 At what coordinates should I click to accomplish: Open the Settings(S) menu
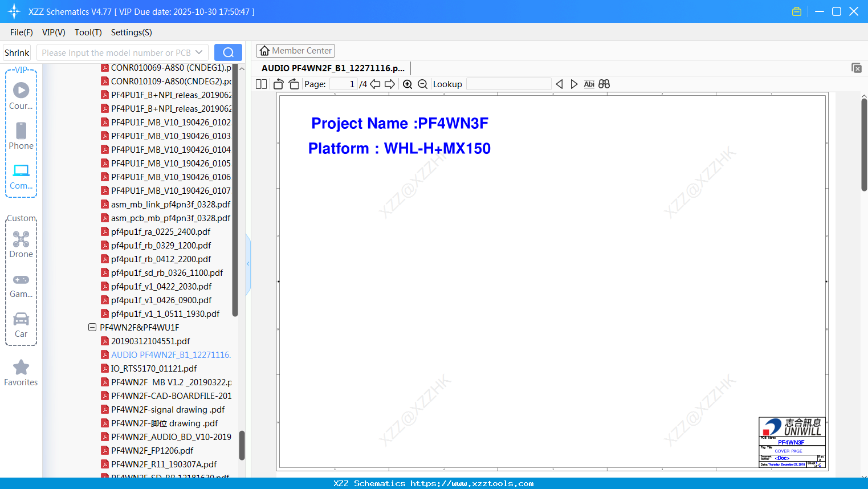pyautogui.click(x=132, y=32)
